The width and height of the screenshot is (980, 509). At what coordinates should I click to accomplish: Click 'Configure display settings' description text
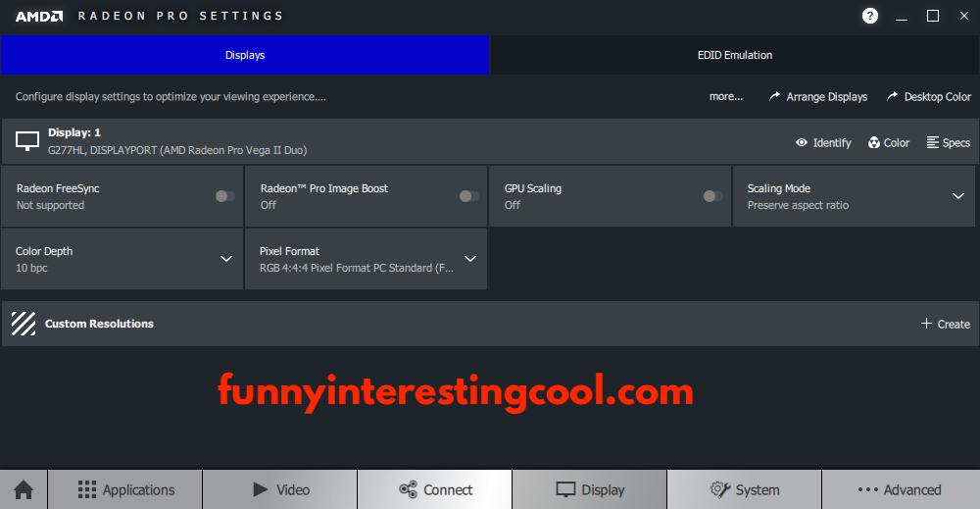click(171, 96)
